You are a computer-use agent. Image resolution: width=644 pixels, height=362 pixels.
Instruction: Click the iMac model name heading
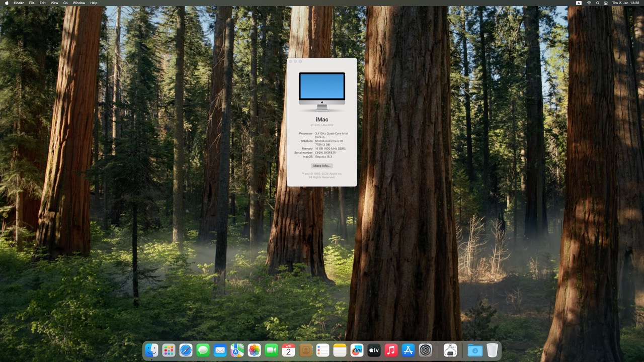pyautogui.click(x=322, y=119)
